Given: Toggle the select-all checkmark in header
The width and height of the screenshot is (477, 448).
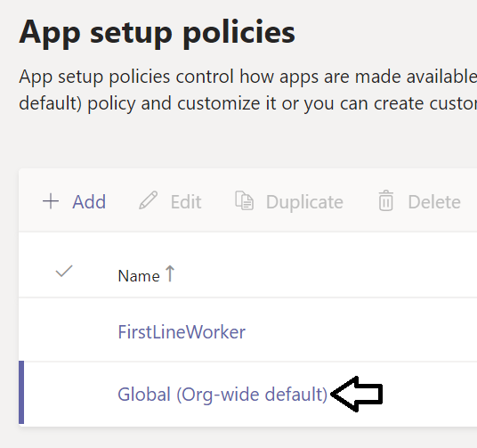Looking at the screenshot, I should click(64, 271).
